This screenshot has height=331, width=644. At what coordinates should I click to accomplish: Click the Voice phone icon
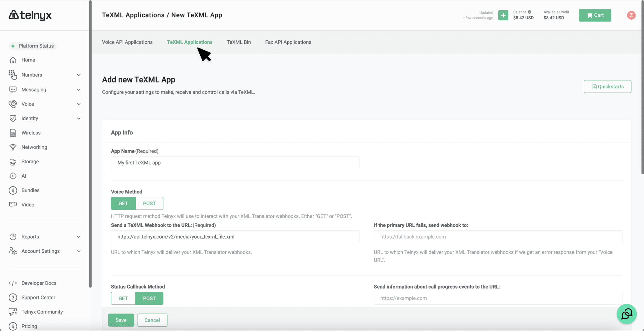13,104
